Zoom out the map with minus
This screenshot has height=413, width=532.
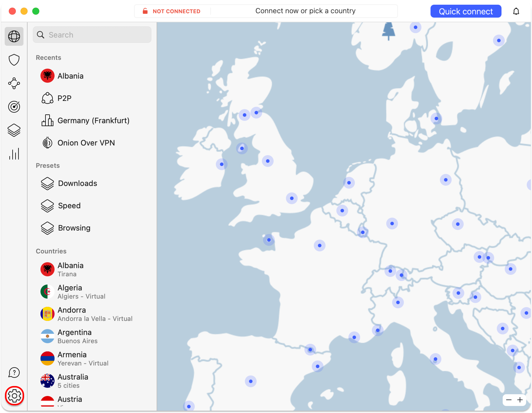(x=509, y=400)
